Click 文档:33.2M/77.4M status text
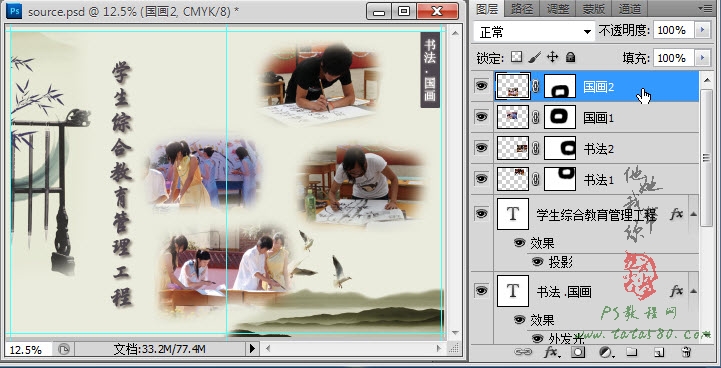This screenshot has width=721, height=368. click(159, 350)
